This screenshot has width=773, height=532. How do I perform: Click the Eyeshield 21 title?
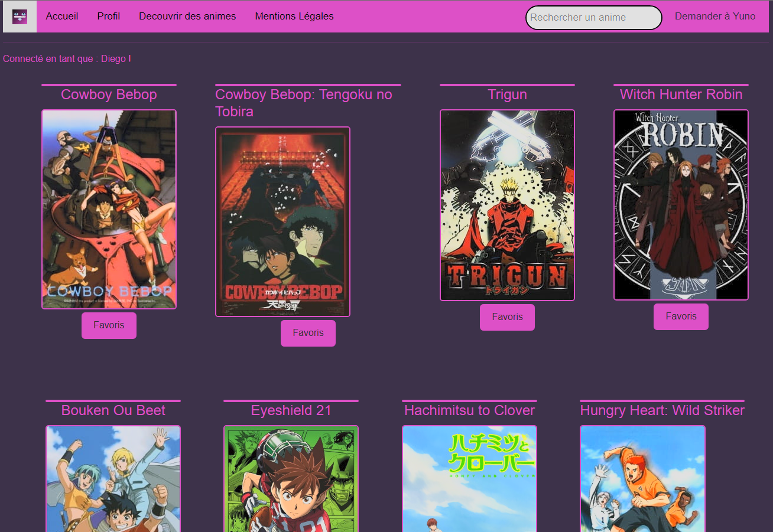pos(291,410)
